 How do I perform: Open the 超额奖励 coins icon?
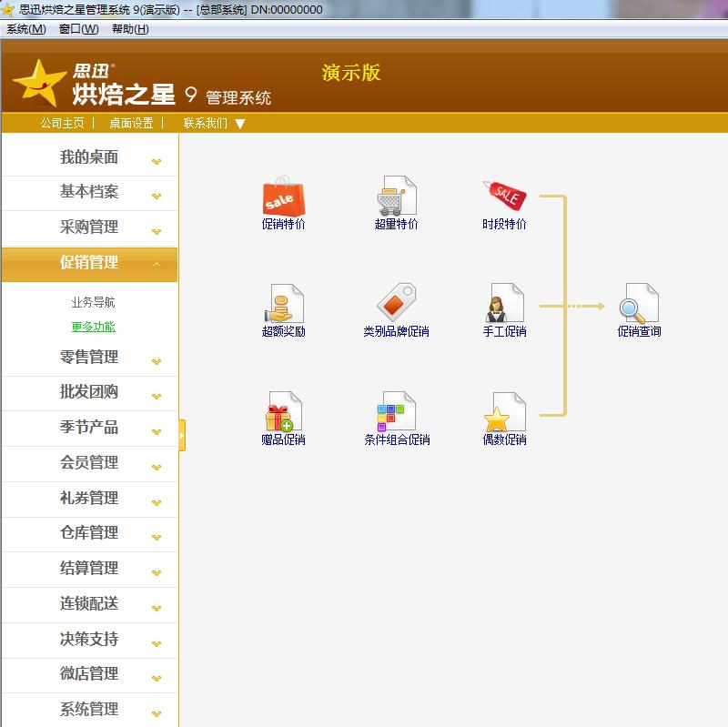(x=284, y=303)
